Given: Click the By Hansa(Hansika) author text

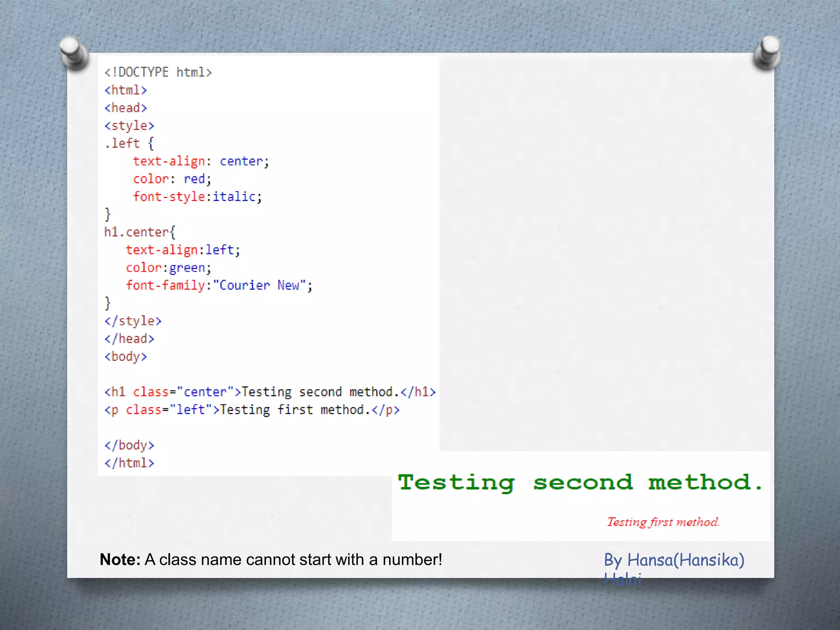Looking at the screenshot, I should click(674, 560).
